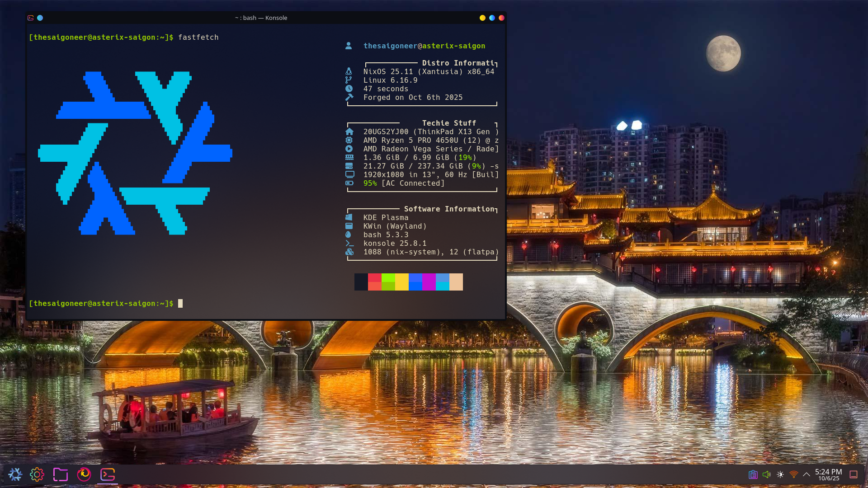Launch the file manager from the taskbar
The width and height of the screenshot is (868, 488).
(60, 474)
